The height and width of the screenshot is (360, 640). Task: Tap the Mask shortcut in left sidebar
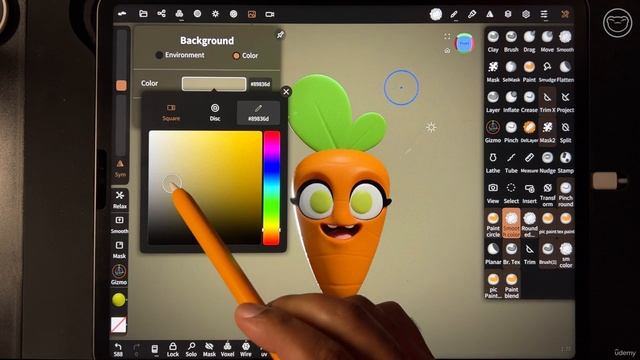pyautogui.click(x=119, y=249)
